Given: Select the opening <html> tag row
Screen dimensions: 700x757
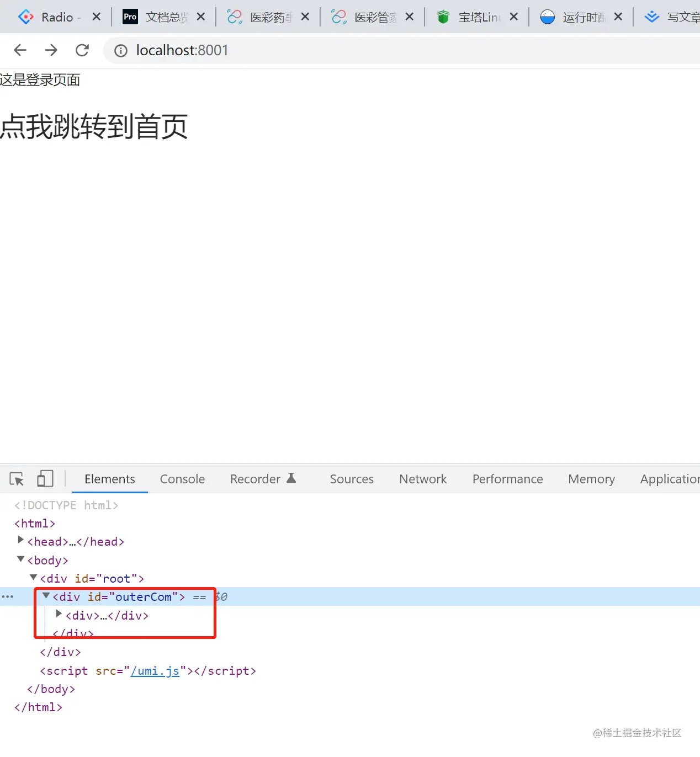Looking at the screenshot, I should coord(35,524).
